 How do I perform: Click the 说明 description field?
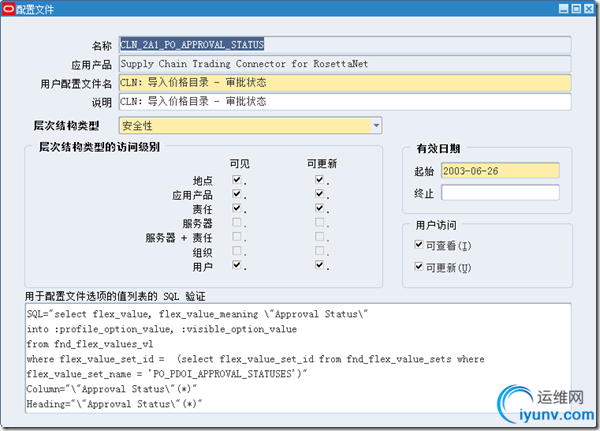[x=345, y=101]
